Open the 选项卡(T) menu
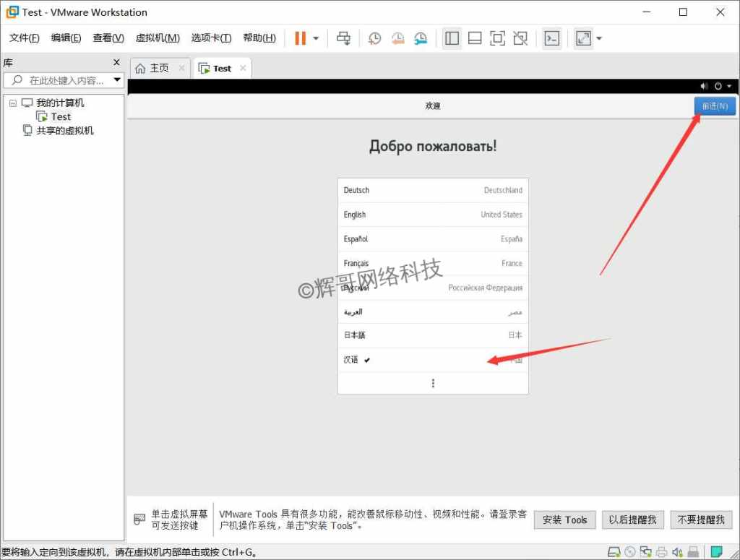This screenshot has width=740, height=560. tap(211, 38)
